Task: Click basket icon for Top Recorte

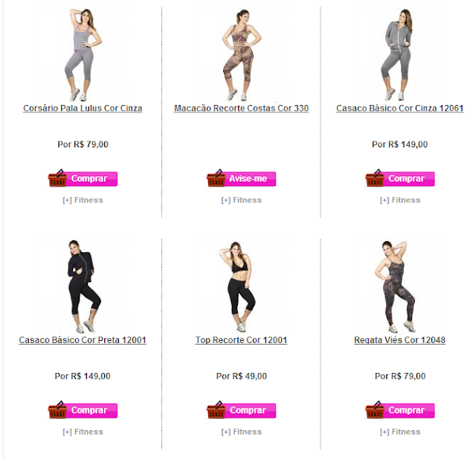Action: click(x=216, y=410)
